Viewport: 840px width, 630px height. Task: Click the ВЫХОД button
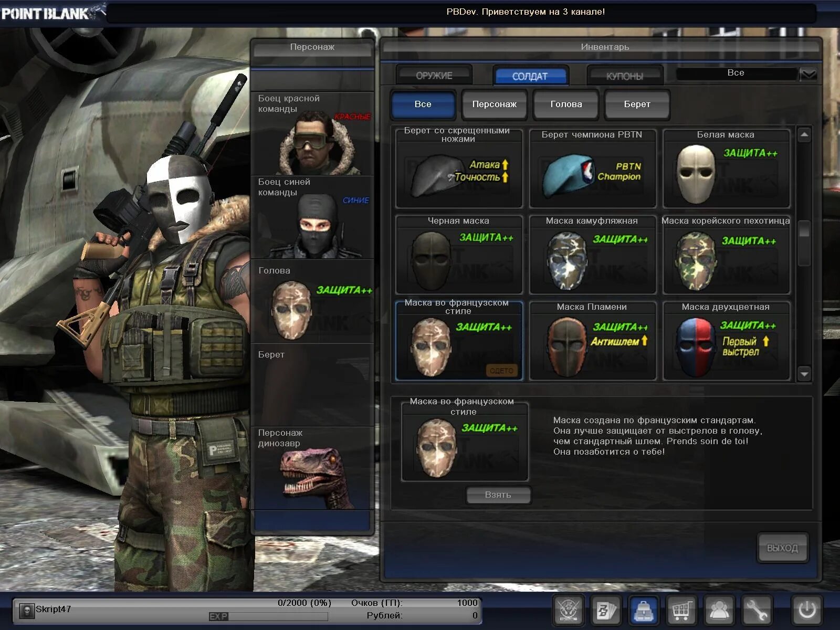click(782, 548)
